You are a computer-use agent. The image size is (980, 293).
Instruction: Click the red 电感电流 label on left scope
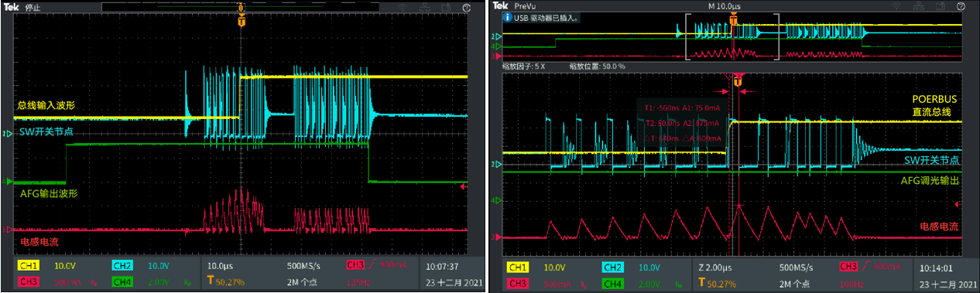coord(39,242)
